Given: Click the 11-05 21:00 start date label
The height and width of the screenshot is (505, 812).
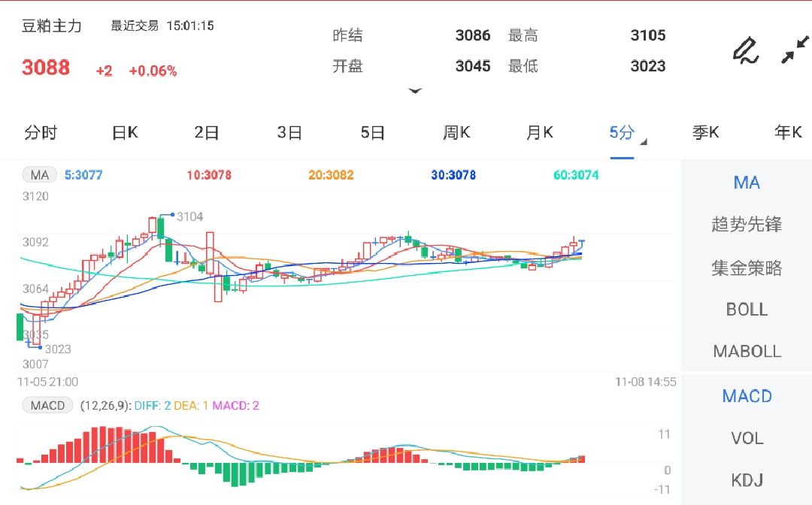Looking at the screenshot, I should (47, 383).
